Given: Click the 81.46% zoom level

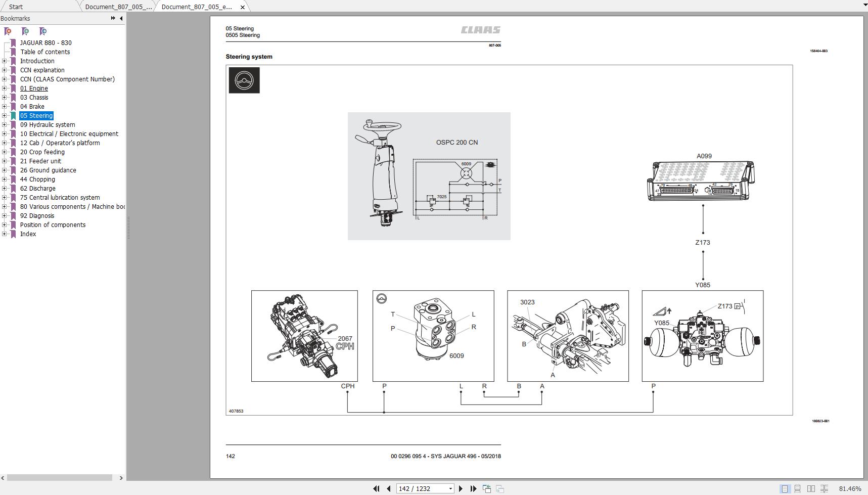Looking at the screenshot, I should [850, 488].
